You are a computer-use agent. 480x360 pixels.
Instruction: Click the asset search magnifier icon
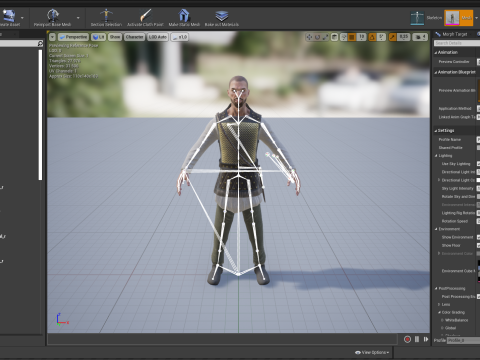tap(40, 43)
